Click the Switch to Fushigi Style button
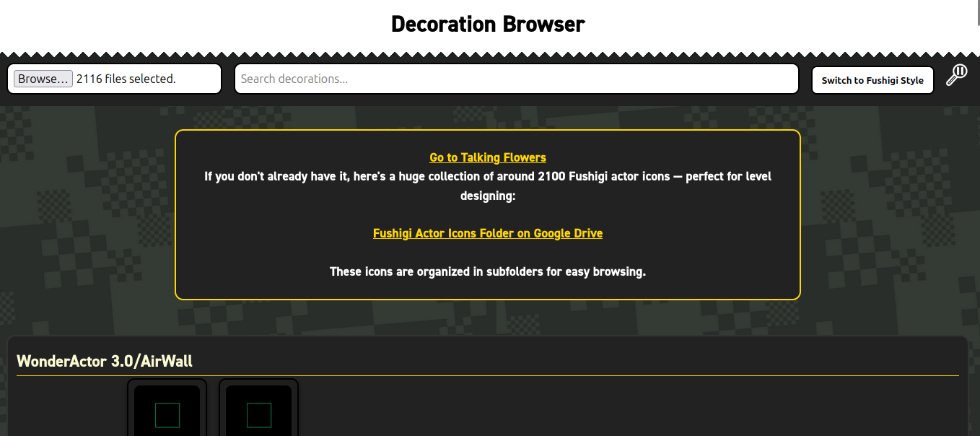 click(x=872, y=80)
